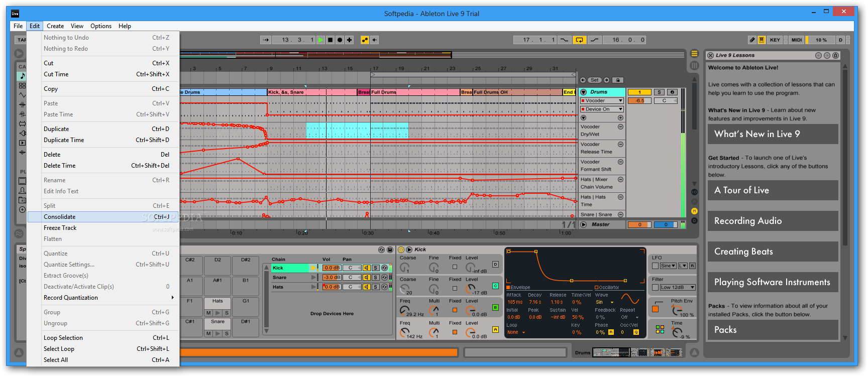Open Recording Audio lesson
The width and height of the screenshot is (868, 377).
pyautogui.click(x=773, y=221)
